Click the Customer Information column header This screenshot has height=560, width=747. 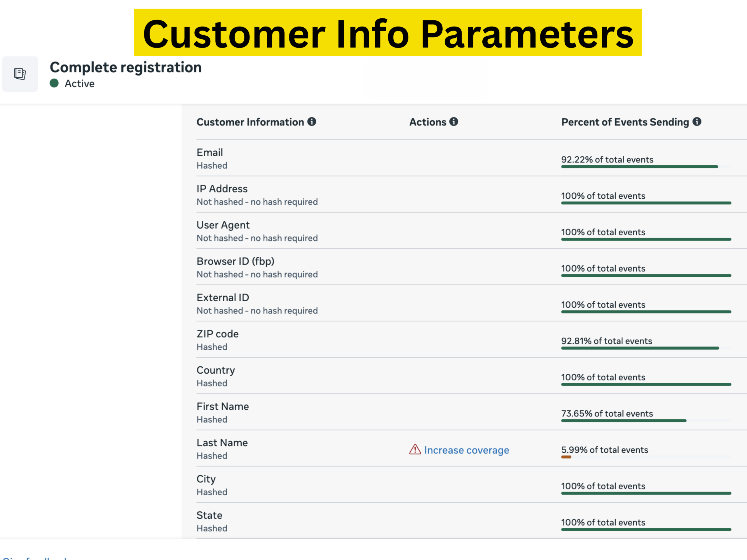tap(250, 122)
